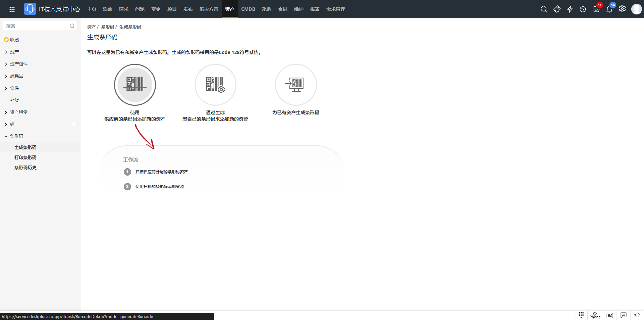Click 为已有资产生成条形码 label
644x320 pixels.
pyautogui.click(x=296, y=112)
